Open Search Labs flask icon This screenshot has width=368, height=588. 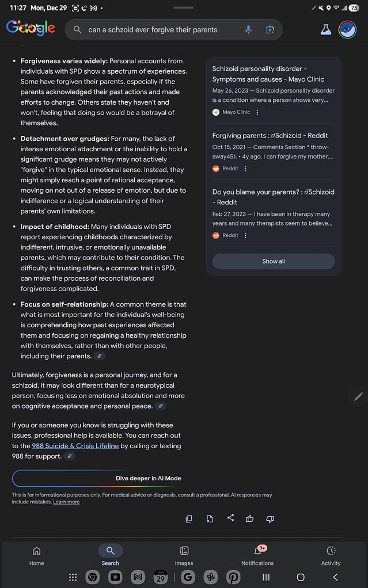click(x=326, y=29)
